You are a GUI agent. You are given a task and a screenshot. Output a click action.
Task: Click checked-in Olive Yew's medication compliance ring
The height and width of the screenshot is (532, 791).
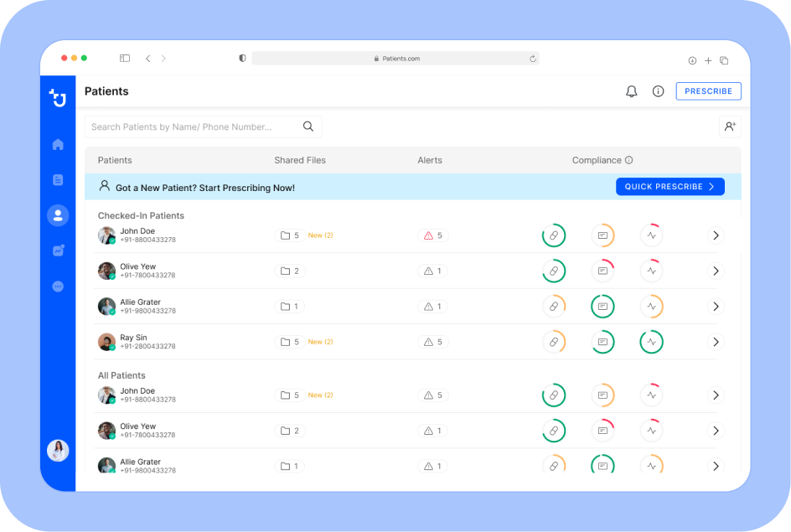pos(553,271)
